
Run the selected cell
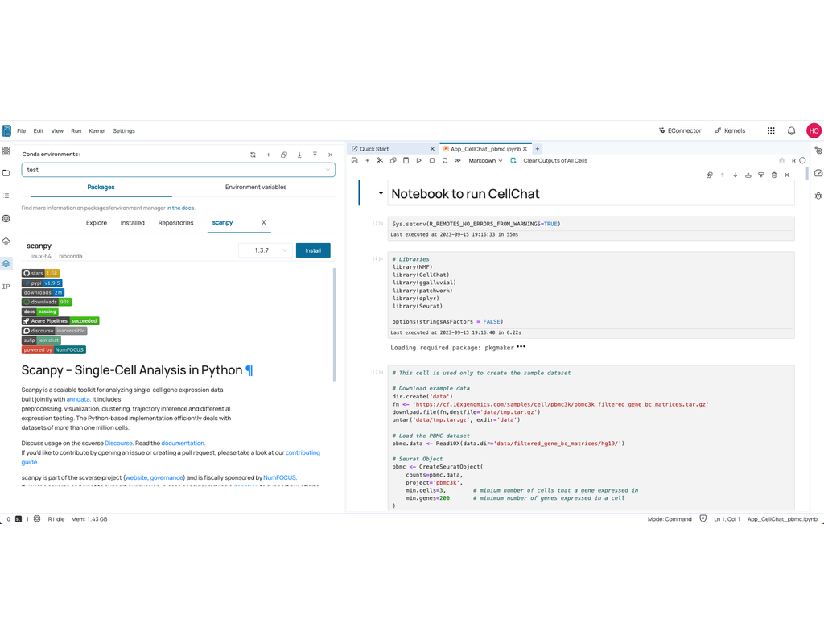coord(418,160)
